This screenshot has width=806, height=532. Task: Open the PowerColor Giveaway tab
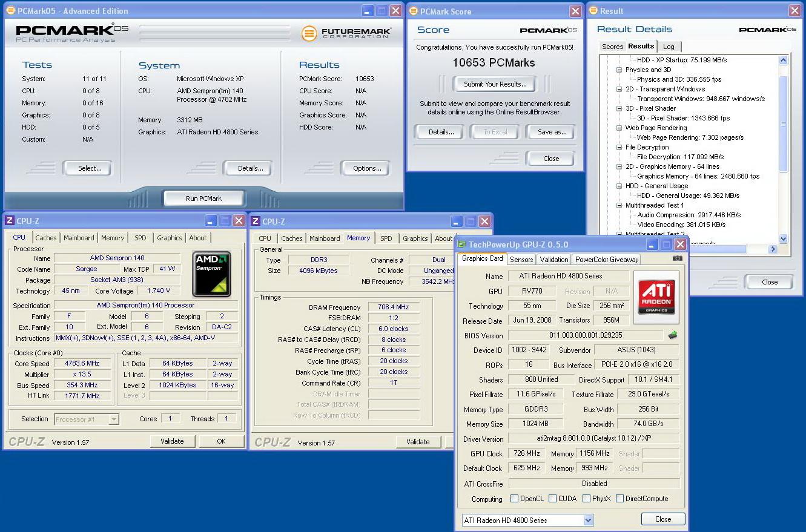[x=607, y=260]
